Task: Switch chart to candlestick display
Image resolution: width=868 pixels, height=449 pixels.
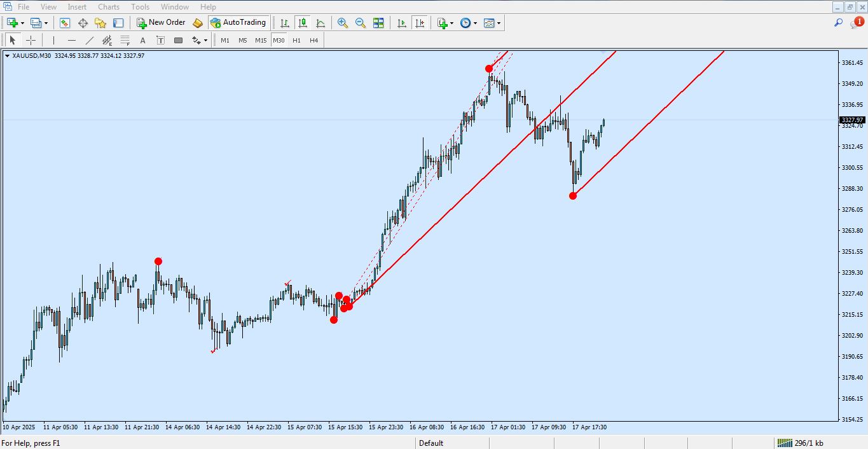Action: point(303,23)
